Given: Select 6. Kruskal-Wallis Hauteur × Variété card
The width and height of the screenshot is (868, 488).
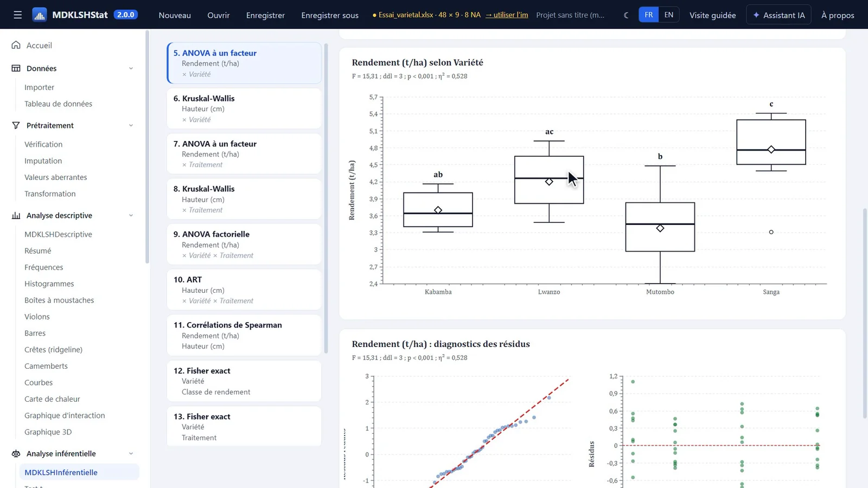Looking at the screenshot, I should coord(244,108).
